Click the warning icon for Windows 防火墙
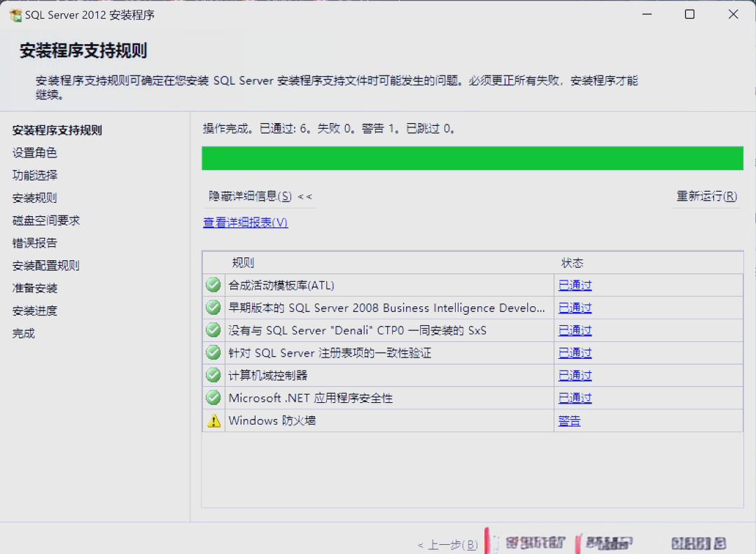 213,420
